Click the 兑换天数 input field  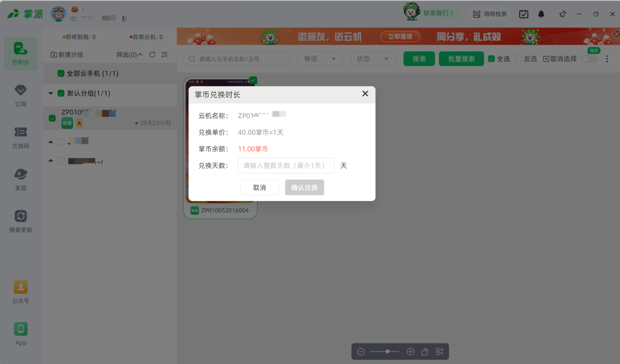coord(286,165)
